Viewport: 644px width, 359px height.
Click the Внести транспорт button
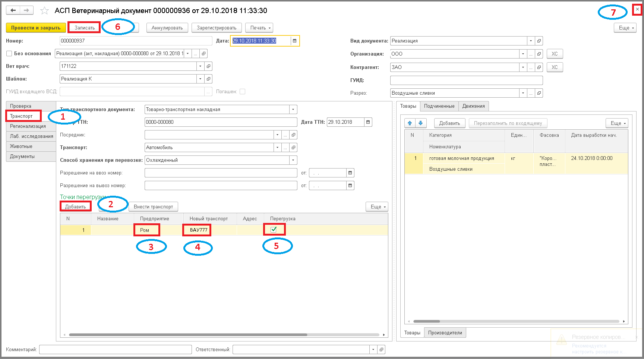[153, 207]
